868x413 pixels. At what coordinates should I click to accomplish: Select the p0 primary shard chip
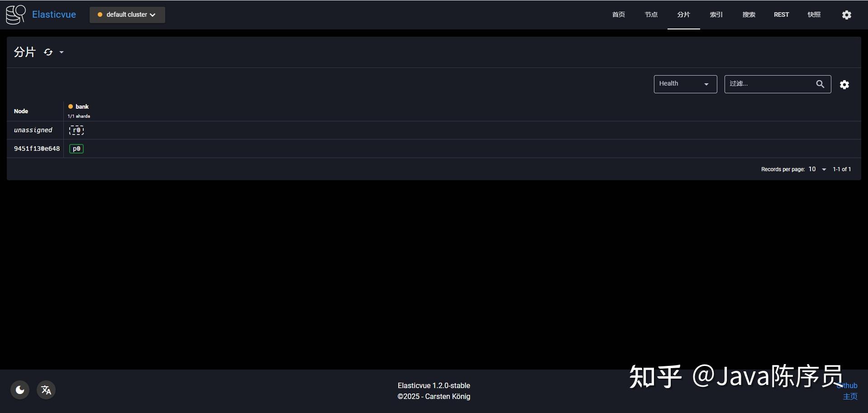coord(76,149)
